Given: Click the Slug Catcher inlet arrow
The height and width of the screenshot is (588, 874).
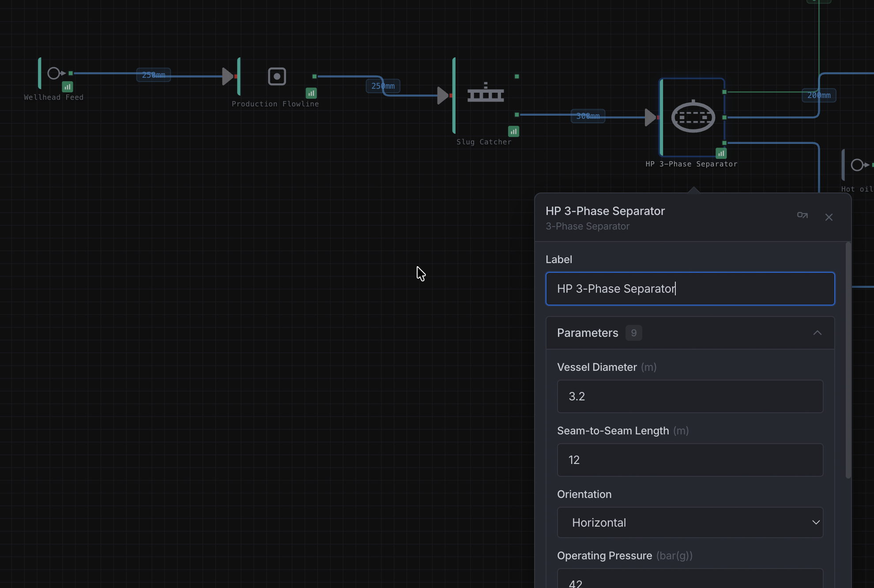Looking at the screenshot, I should click(x=443, y=95).
